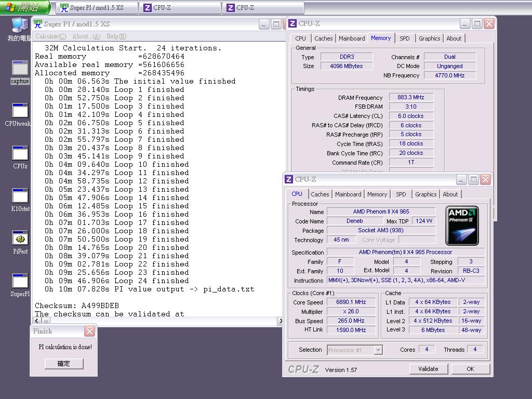Viewport: 532px width, 399px height.
Task: Activate the first CPU-Z taskbar button
Action: click(x=180, y=8)
